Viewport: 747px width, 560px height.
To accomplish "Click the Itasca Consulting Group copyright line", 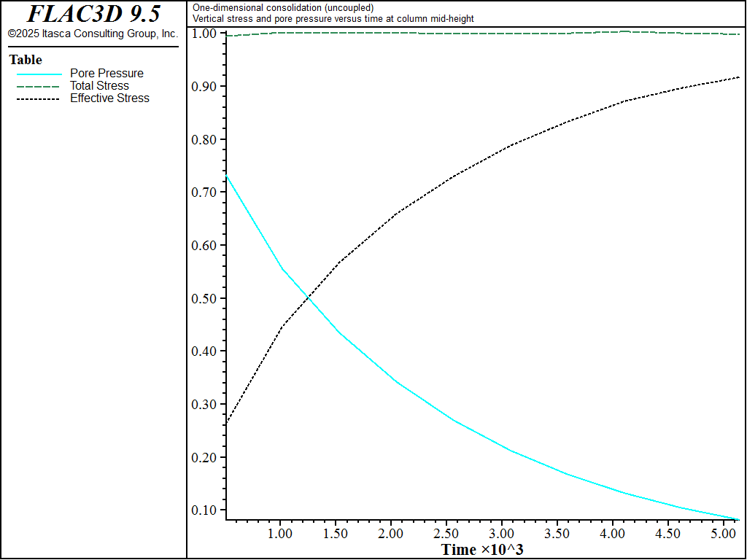I will point(93,34).
